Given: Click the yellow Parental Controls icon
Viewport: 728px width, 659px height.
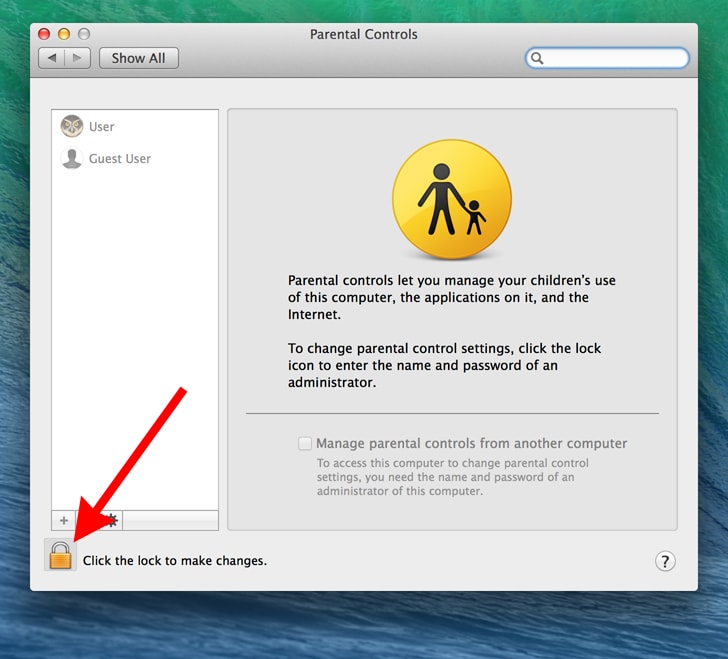Looking at the screenshot, I should (x=452, y=199).
